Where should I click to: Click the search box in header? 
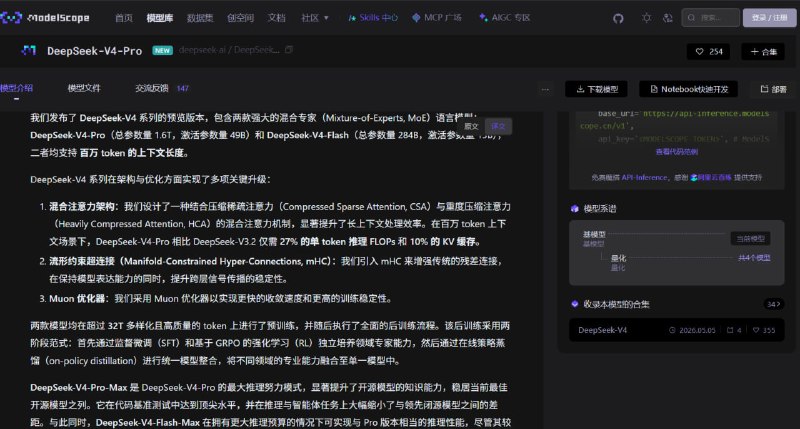coord(710,18)
